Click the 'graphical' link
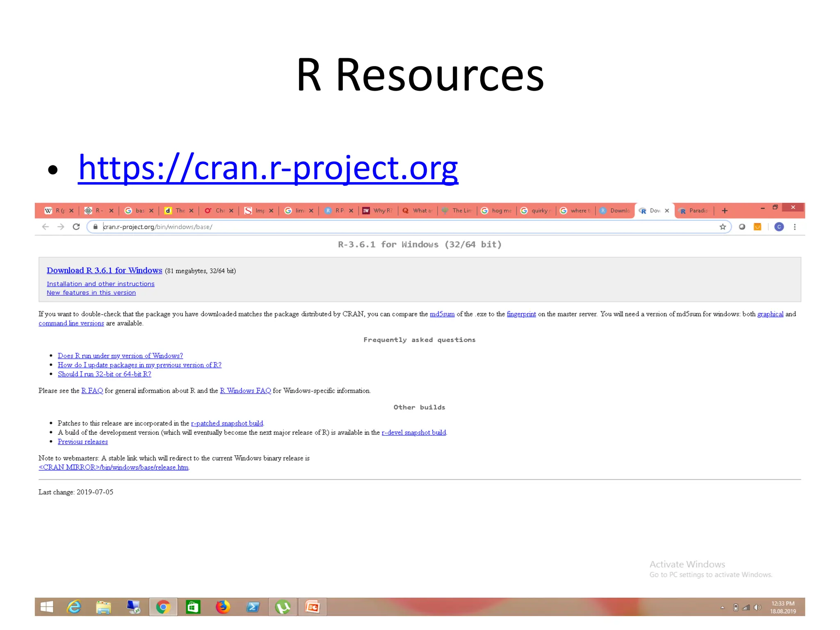 coord(770,314)
